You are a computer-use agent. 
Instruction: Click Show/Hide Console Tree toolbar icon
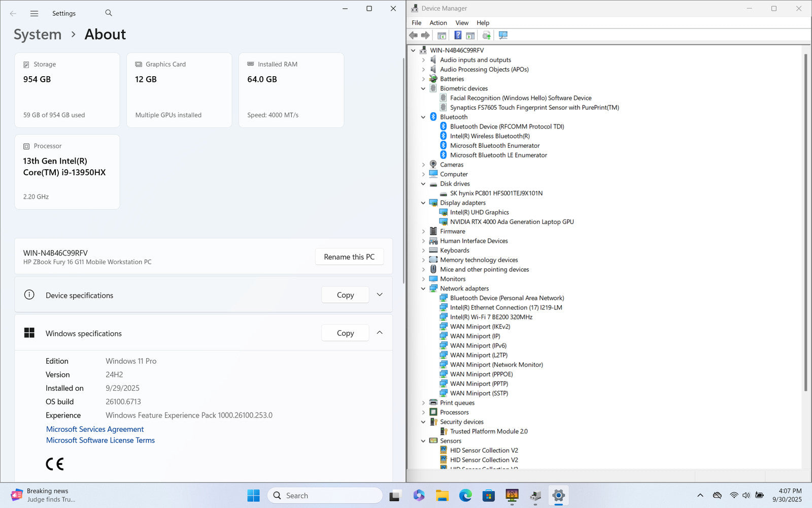pyautogui.click(x=442, y=35)
